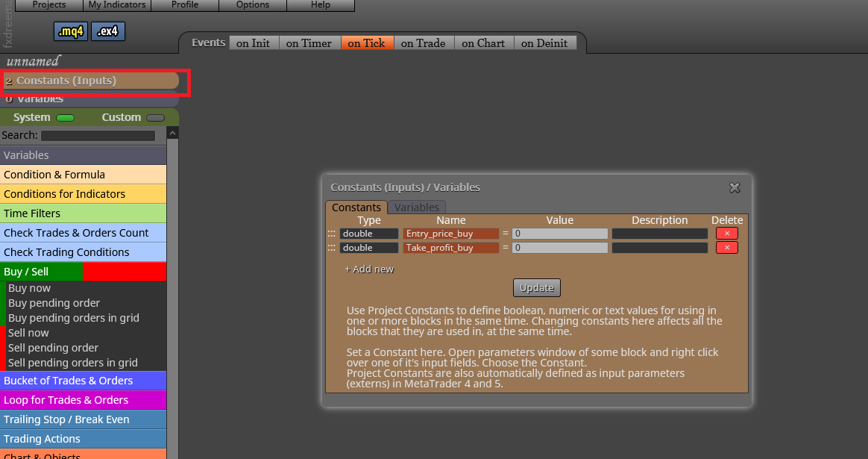Switch to the on Chart event tab

point(483,43)
